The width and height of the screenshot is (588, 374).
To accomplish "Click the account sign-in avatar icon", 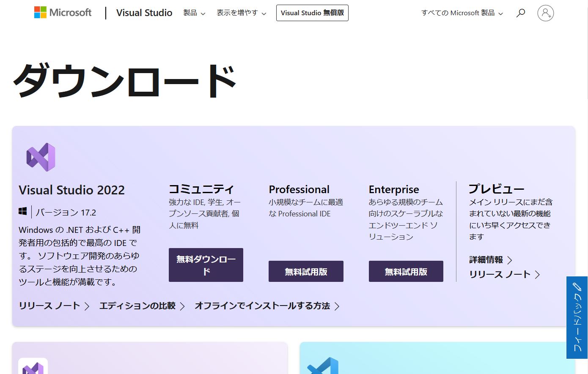I will pyautogui.click(x=545, y=13).
